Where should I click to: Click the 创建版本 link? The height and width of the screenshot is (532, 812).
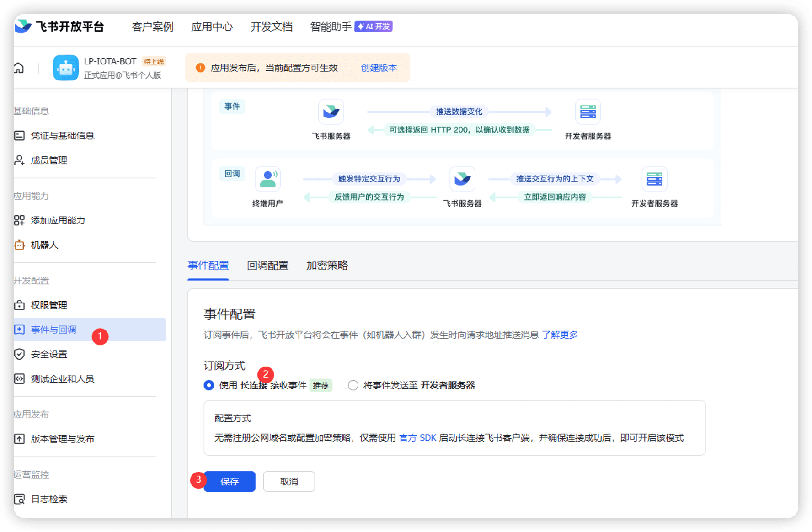point(379,68)
